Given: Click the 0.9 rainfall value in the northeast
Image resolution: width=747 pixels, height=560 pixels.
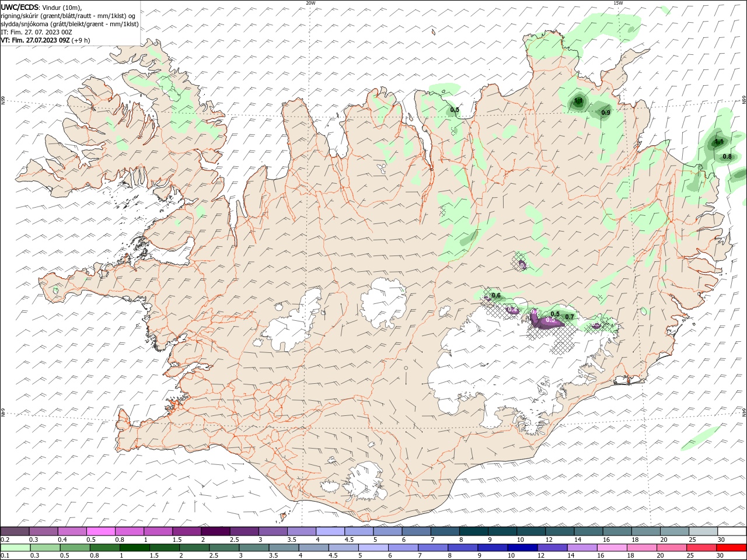Looking at the screenshot, I should point(606,113).
